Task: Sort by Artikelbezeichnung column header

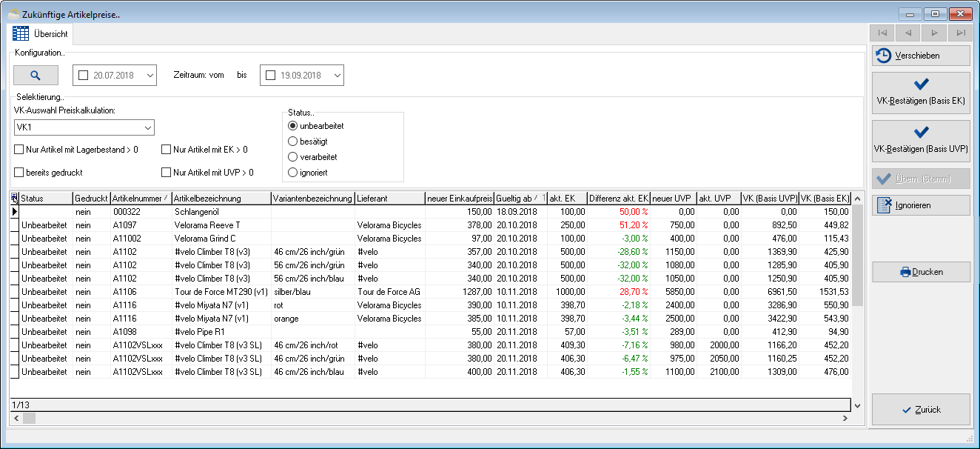Action: [221, 199]
